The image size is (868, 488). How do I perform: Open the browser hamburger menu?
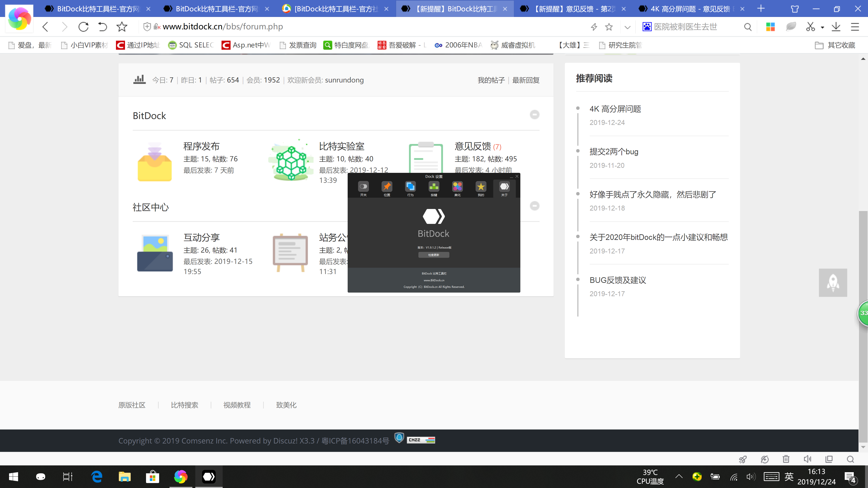click(x=855, y=27)
